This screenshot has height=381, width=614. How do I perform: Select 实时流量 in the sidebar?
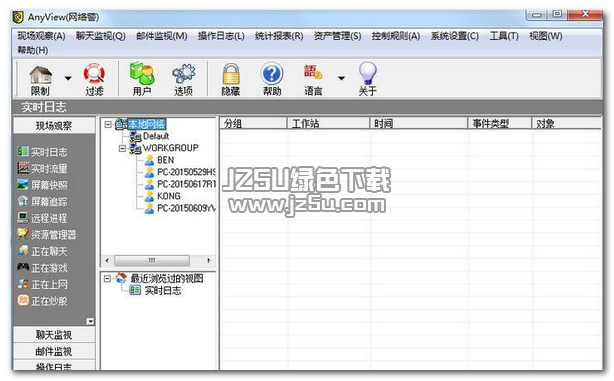(x=43, y=168)
